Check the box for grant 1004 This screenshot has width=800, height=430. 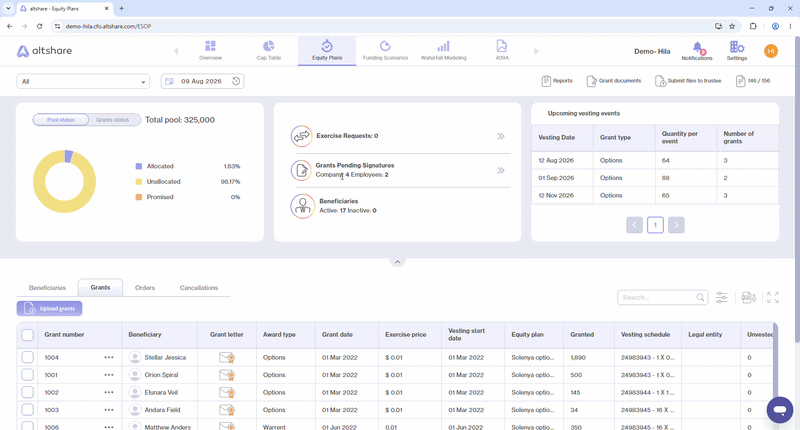click(x=28, y=357)
